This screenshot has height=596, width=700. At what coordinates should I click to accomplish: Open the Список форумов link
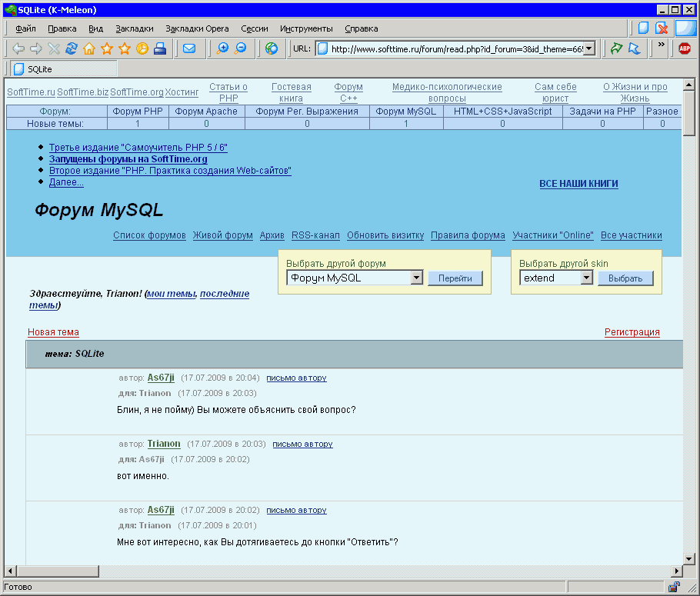click(149, 235)
